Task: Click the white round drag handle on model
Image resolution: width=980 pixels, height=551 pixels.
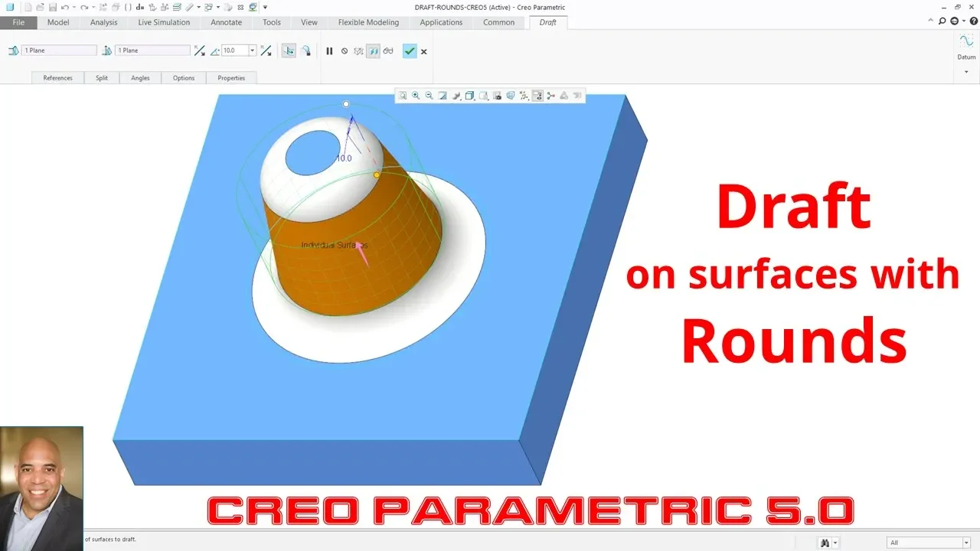Action: [x=346, y=104]
